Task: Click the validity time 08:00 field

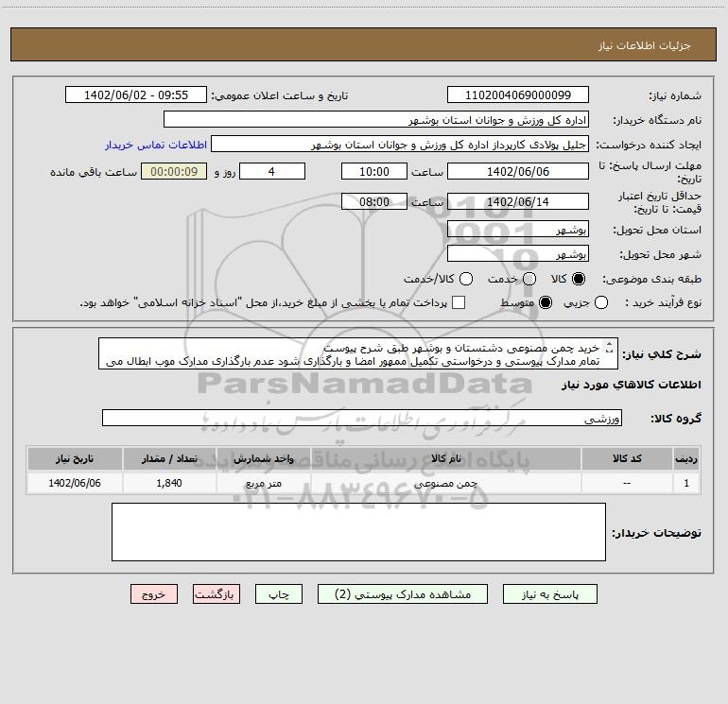Action: (374, 201)
